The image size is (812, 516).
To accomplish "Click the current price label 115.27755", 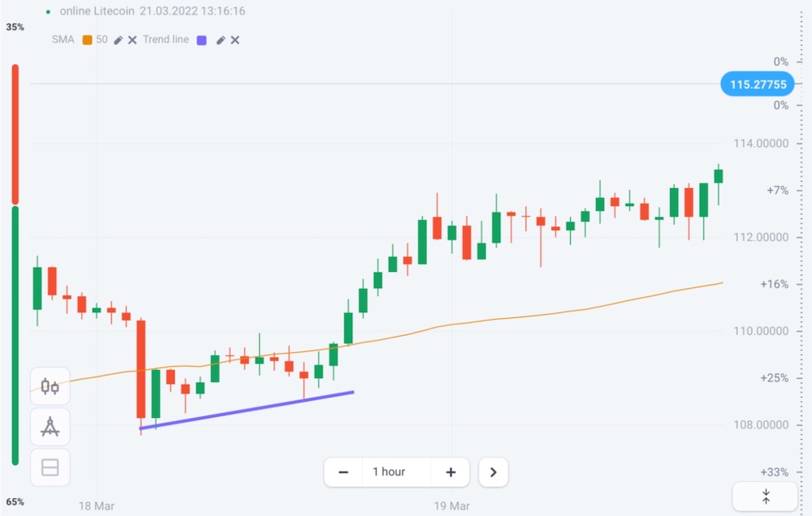I will click(x=757, y=84).
